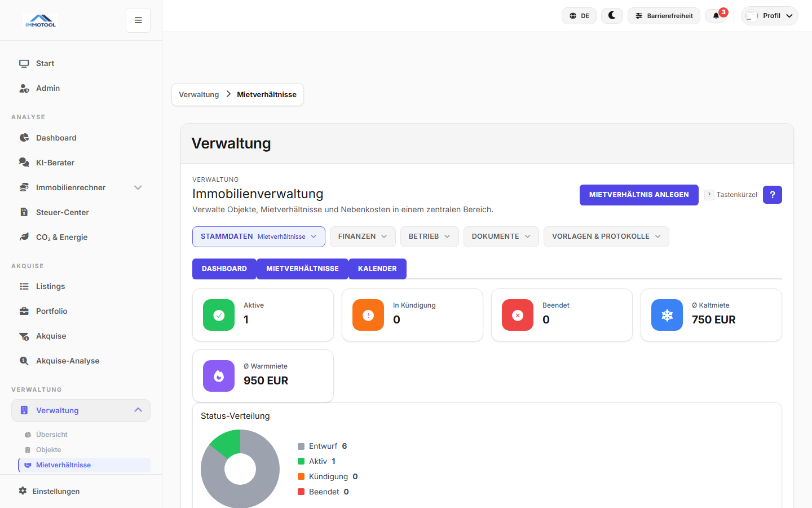Collapse the Verwaltung sidebar section
812x508 pixels.
click(138, 410)
